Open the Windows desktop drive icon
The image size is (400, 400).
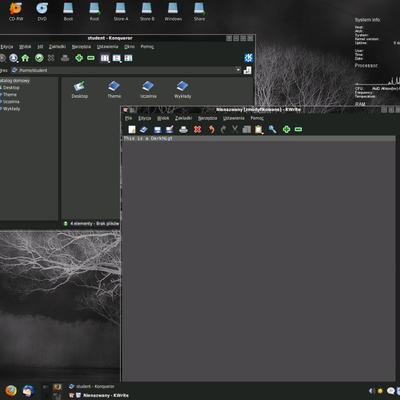click(x=173, y=12)
